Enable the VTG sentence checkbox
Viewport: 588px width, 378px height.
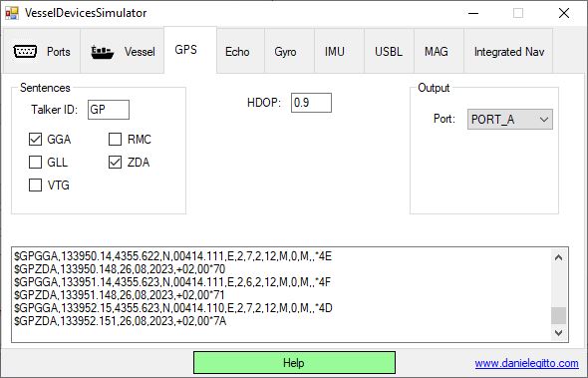(x=35, y=186)
